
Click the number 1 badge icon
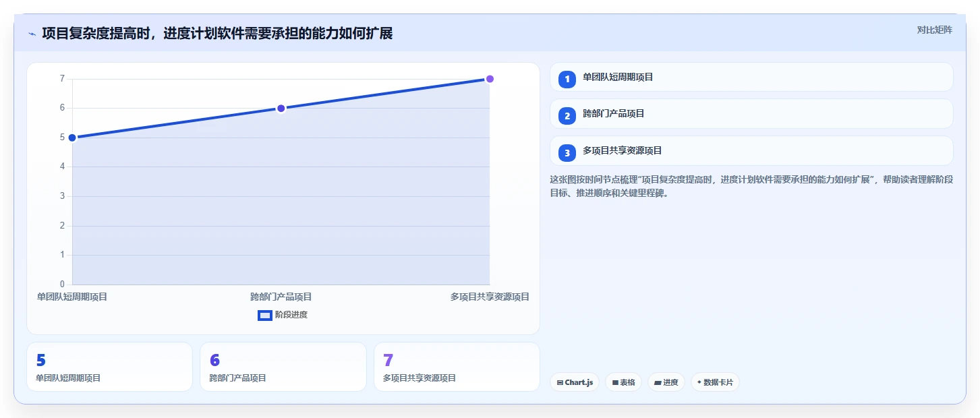tap(567, 79)
